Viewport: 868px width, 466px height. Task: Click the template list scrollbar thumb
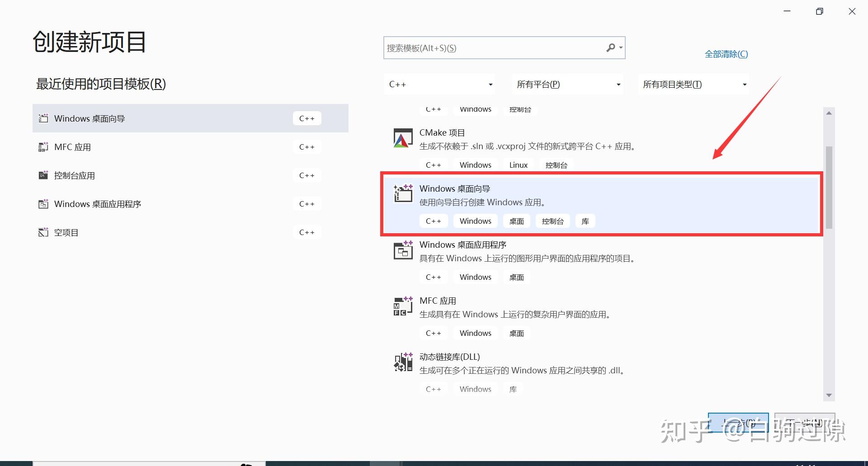click(829, 187)
